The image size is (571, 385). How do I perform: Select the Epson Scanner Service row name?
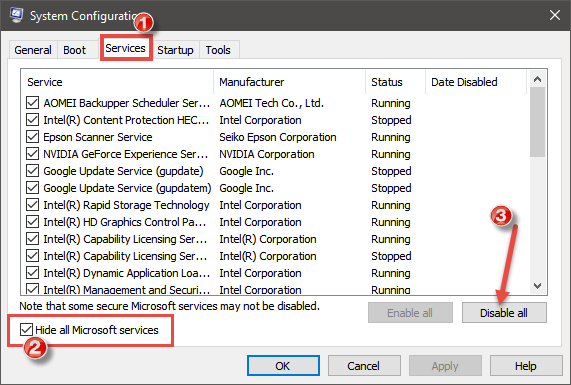click(98, 137)
